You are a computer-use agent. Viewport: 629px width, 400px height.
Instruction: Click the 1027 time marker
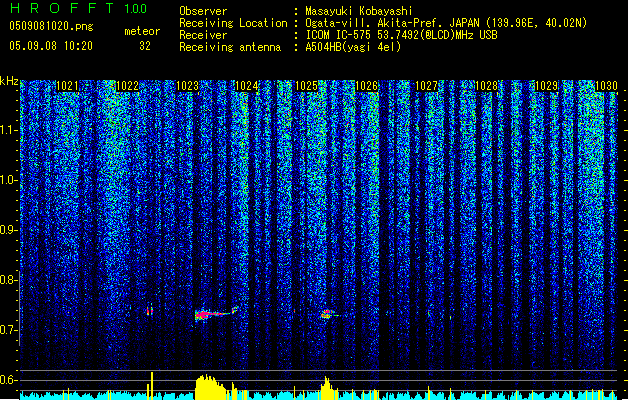[x=426, y=86]
